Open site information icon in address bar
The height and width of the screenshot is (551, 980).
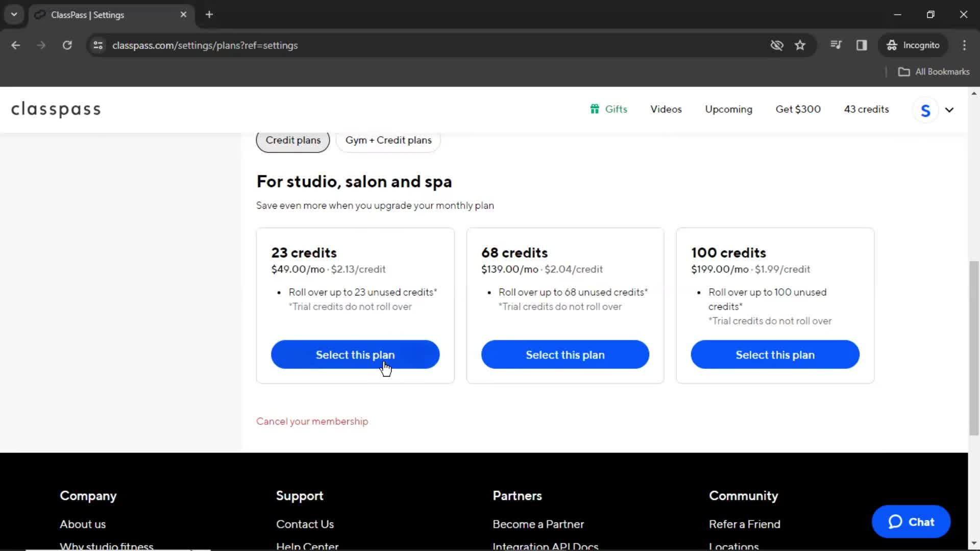pyautogui.click(x=98, y=45)
